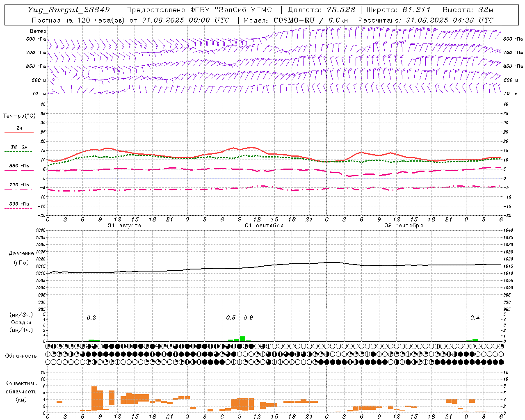Click the '10 м' wind level label on left
This screenshot has width=525, height=420.
39,94
